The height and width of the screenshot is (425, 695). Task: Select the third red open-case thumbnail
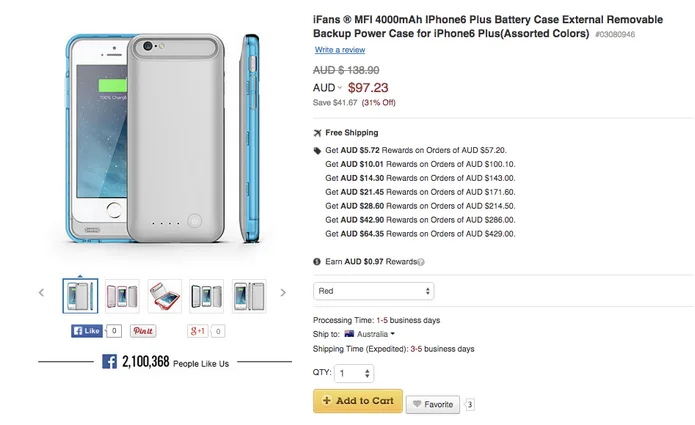tap(164, 295)
